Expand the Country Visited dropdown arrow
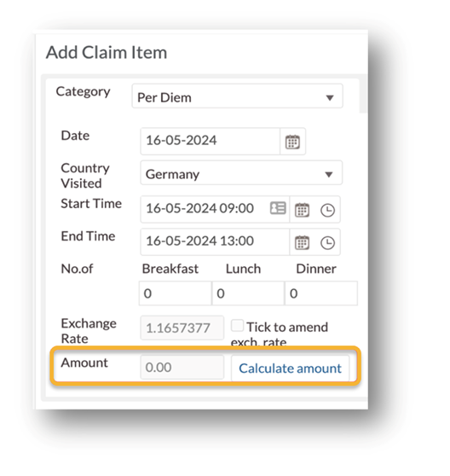This screenshot has width=450, height=476. pyautogui.click(x=329, y=174)
